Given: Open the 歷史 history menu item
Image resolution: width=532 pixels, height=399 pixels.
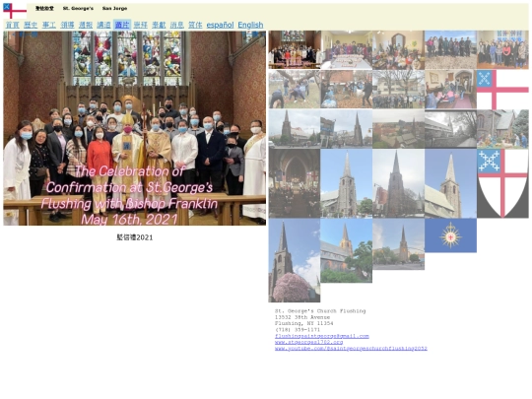Looking at the screenshot, I should click(x=31, y=25).
